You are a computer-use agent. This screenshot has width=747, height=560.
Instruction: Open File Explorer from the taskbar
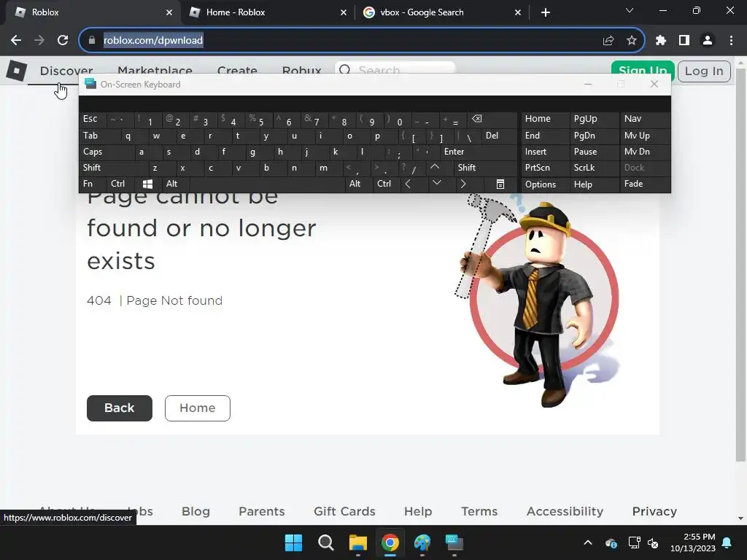pyautogui.click(x=357, y=542)
